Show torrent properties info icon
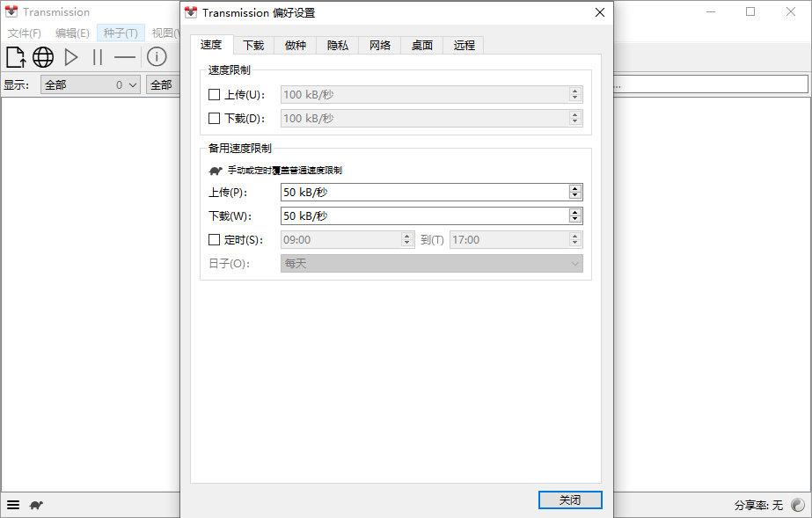The height and width of the screenshot is (518, 812). tap(155, 56)
